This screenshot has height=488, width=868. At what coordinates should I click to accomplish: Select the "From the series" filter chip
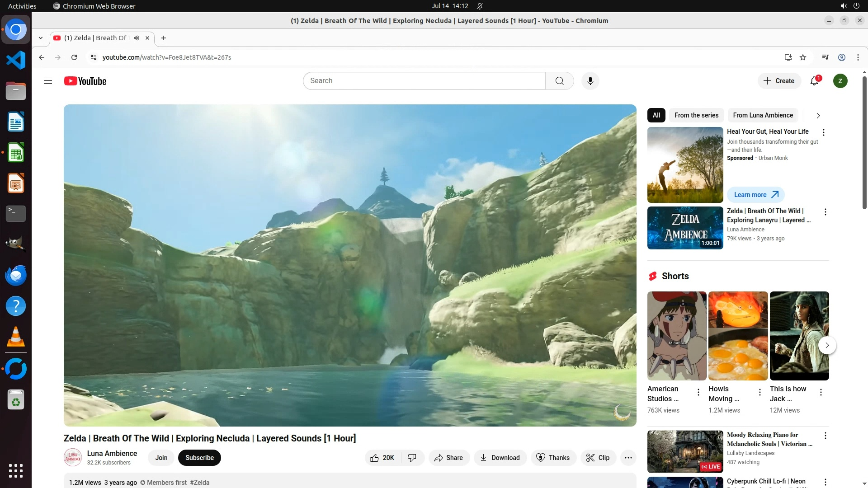[x=696, y=115]
